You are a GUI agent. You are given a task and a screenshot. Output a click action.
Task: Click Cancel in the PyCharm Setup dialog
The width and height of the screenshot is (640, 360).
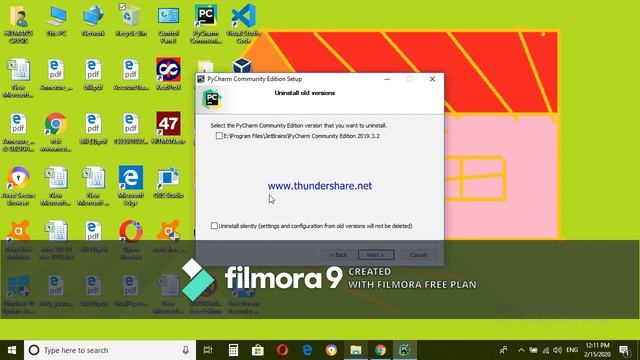(x=419, y=255)
